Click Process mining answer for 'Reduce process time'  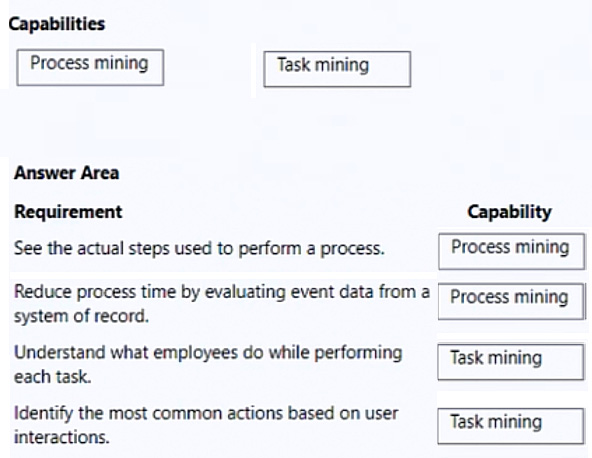tap(511, 301)
